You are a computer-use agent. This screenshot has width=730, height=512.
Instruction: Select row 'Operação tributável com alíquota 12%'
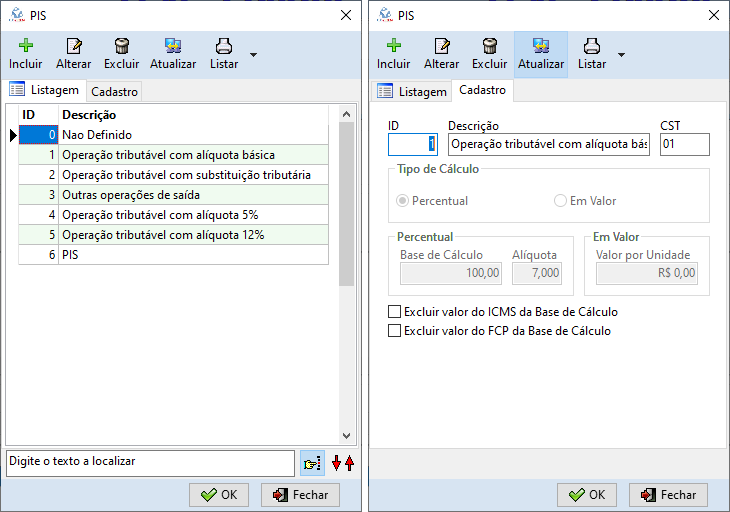coord(173,235)
